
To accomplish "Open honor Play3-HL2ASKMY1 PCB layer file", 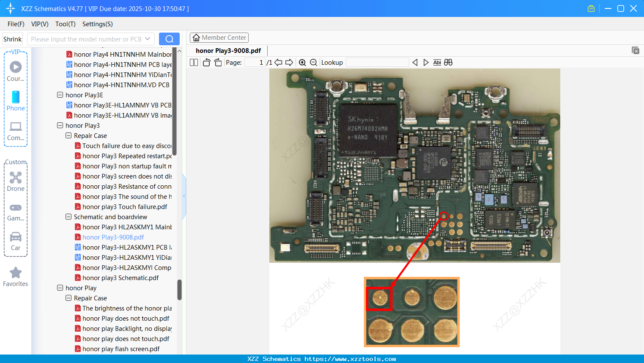I will tap(123, 247).
